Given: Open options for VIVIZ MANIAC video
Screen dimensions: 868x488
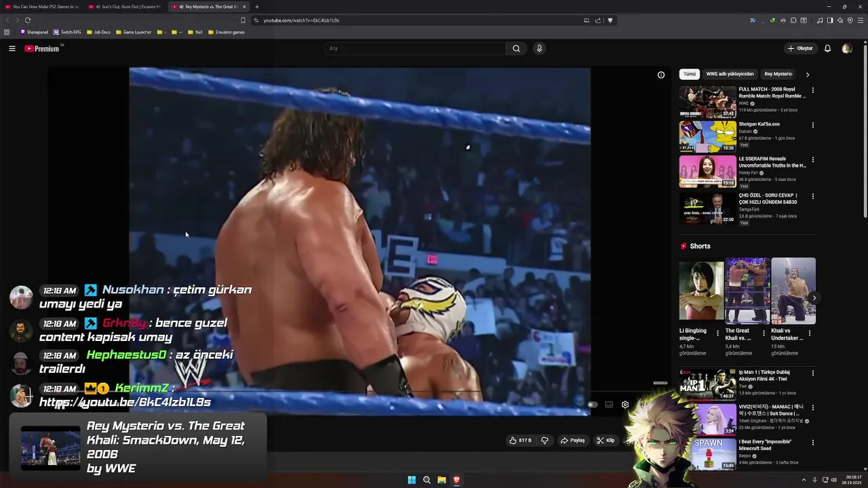Looking at the screenshot, I should (x=812, y=408).
